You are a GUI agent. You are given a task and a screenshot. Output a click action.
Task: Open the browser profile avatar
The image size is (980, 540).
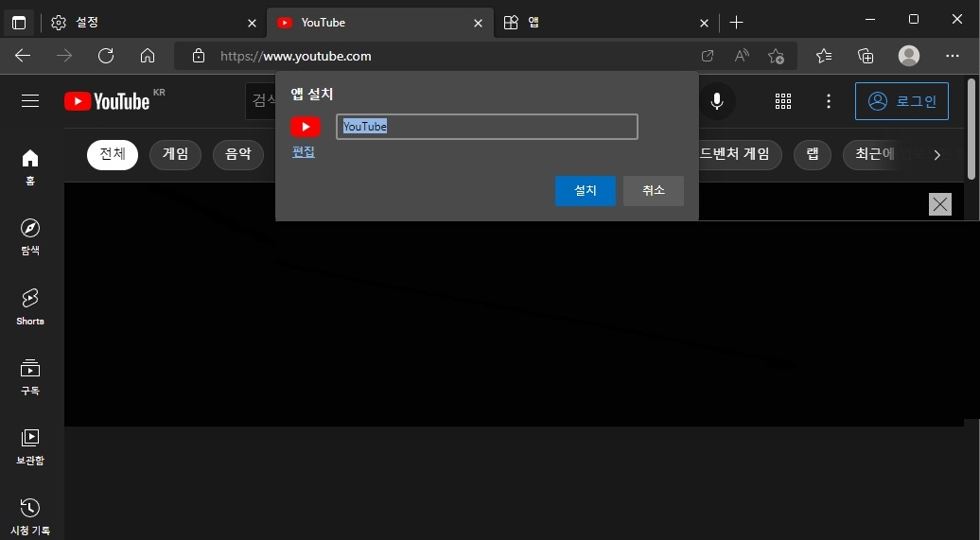[909, 56]
